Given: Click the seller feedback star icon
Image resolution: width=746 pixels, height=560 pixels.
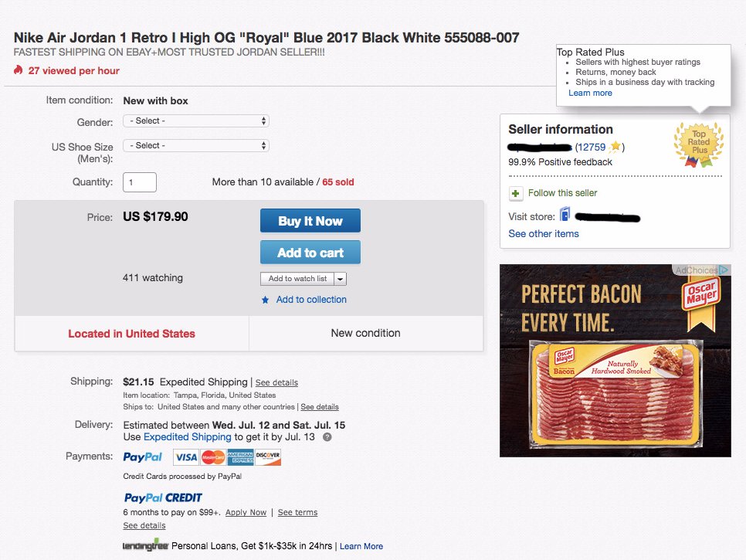Looking at the screenshot, I should (615, 146).
